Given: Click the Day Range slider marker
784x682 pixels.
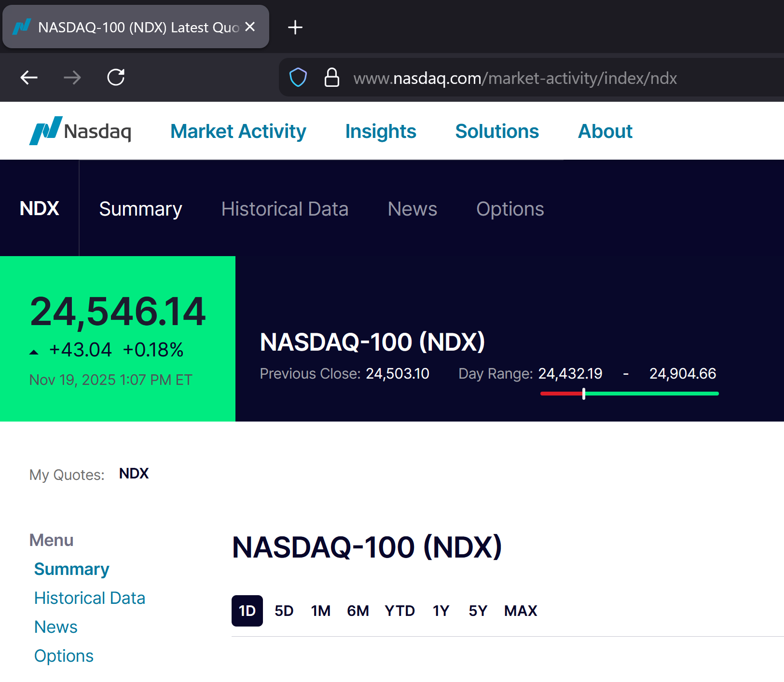Looking at the screenshot, I should click(583, 394).
